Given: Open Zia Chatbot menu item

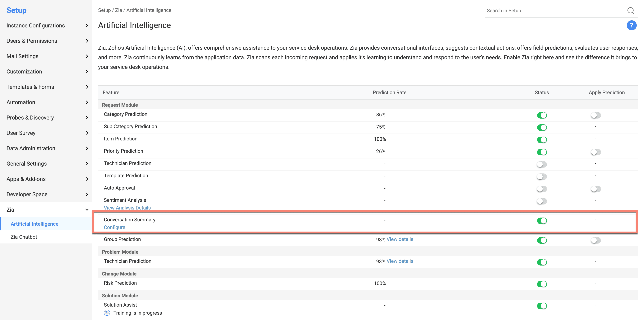Looking at the screenshot, I should click(24, 237).
